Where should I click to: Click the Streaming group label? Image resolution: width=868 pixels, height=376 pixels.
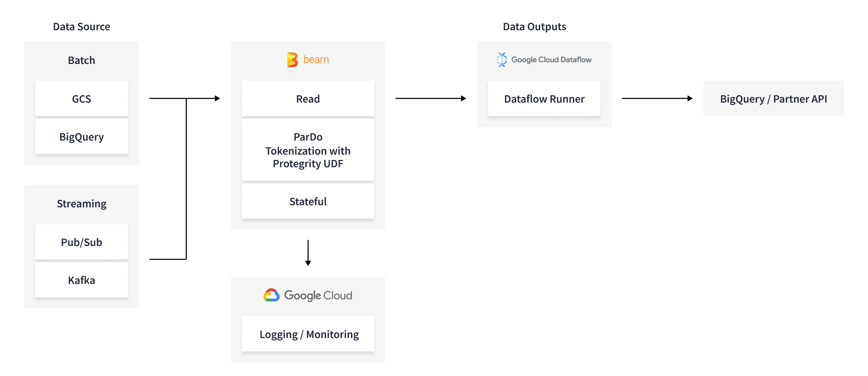click(x=82, y=204)
